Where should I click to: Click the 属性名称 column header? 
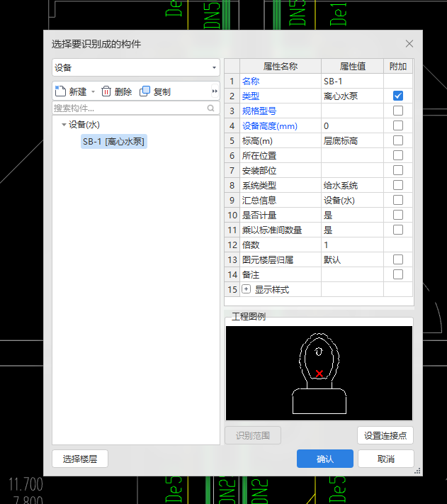(281, 66)
